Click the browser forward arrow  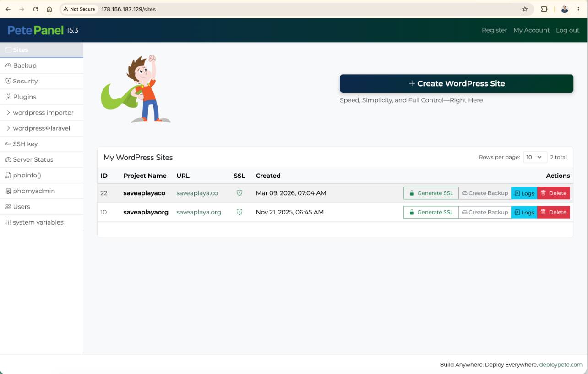coord(22,9)
